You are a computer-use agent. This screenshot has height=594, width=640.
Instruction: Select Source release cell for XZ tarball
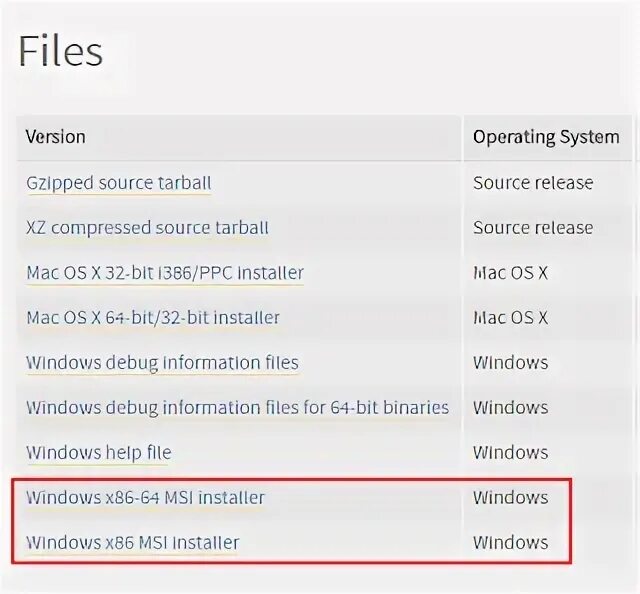(x=533, y=228)
